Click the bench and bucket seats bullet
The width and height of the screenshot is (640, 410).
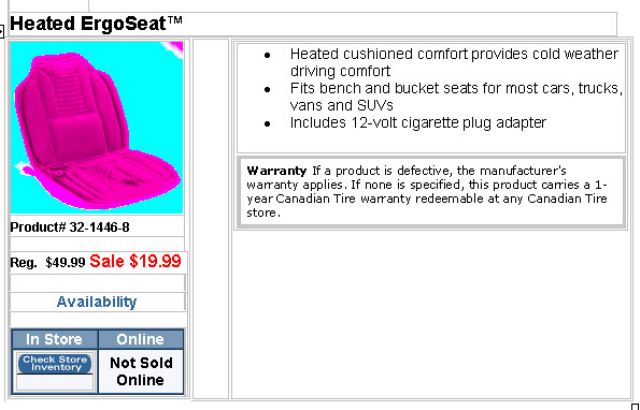455,96
